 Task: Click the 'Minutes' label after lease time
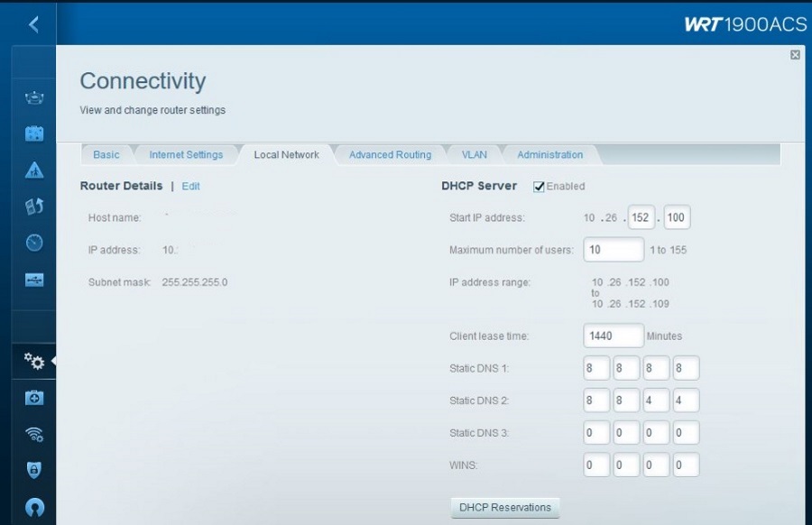coord(664,336)
